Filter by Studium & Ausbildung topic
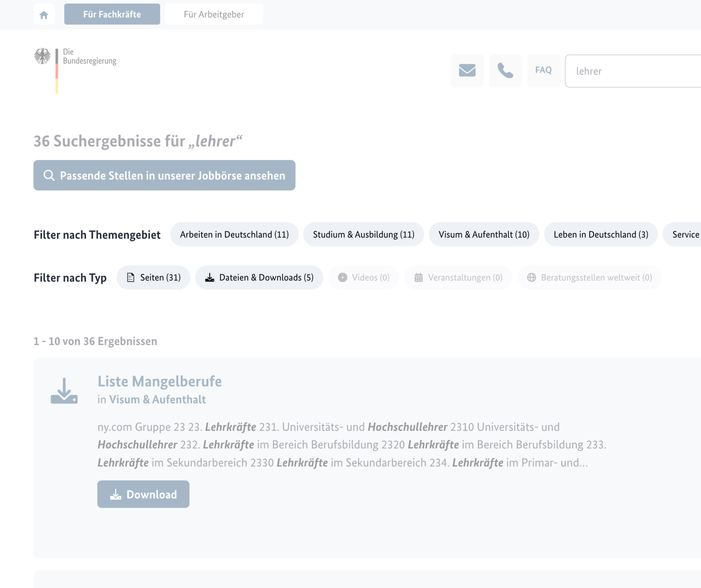Image resolution: width=701 pixels, height=588 pixels. (x=363, y=234)
